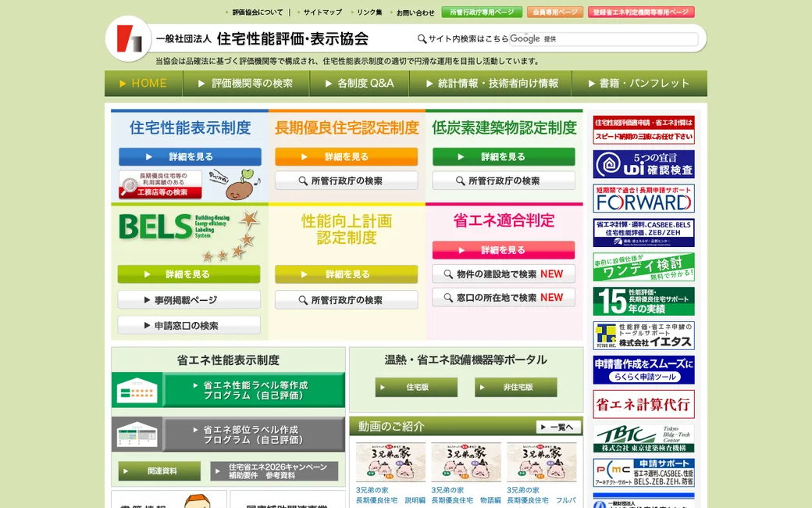812x508 pixels.
Task: Click the BELS logo with stars
Action: click(189, 234)
